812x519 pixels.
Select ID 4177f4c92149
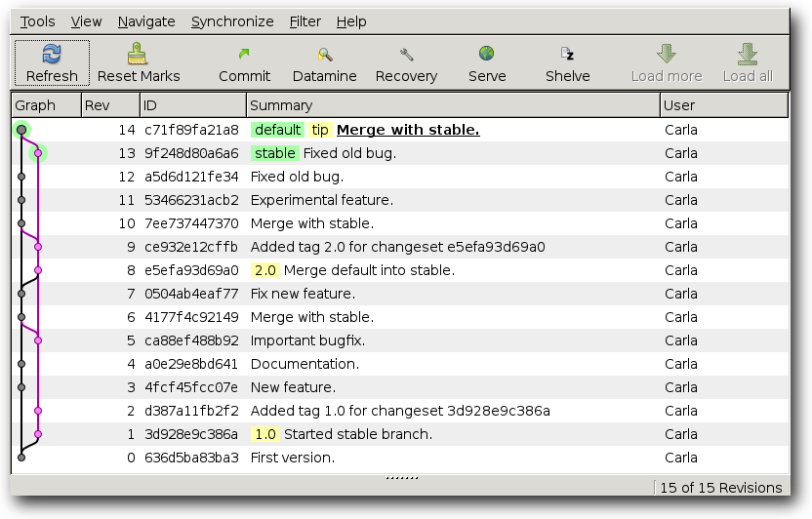click(x=191, y=317)
